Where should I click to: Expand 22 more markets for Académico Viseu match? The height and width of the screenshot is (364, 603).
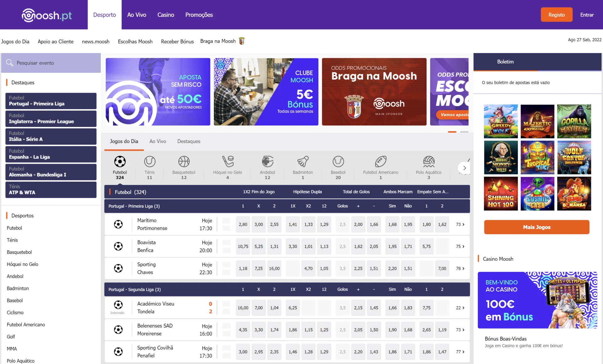460,308
